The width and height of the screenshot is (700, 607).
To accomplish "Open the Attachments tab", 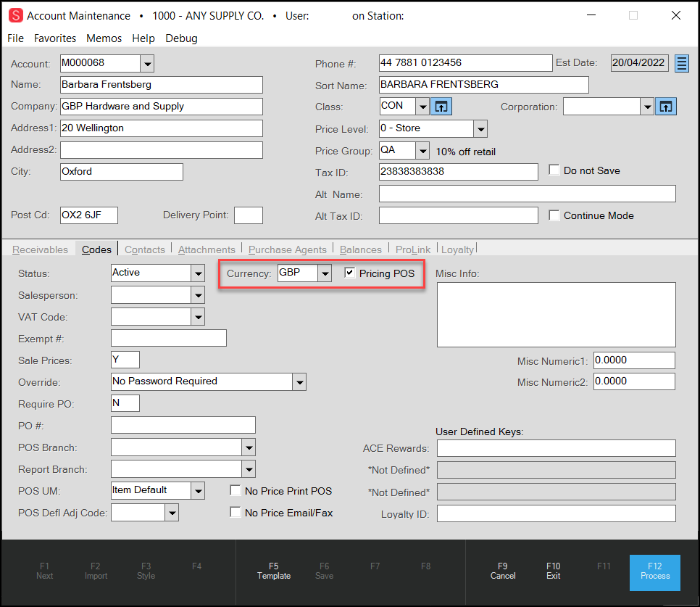I will tap(207, 249).
